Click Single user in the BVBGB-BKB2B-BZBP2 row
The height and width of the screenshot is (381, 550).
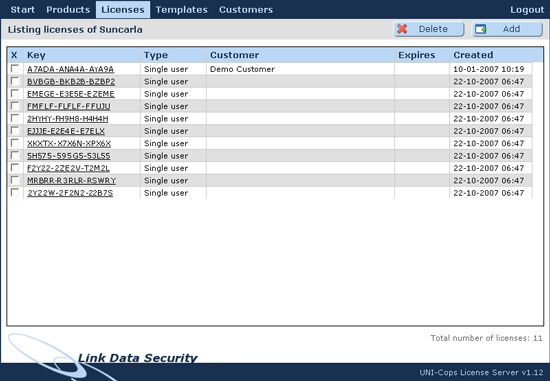166,81
